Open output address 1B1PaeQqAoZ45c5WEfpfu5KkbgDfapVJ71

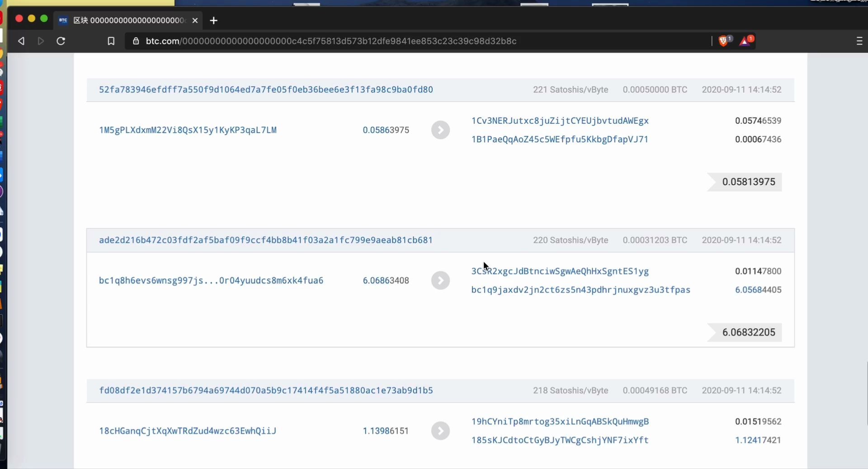tap(560, 139)
